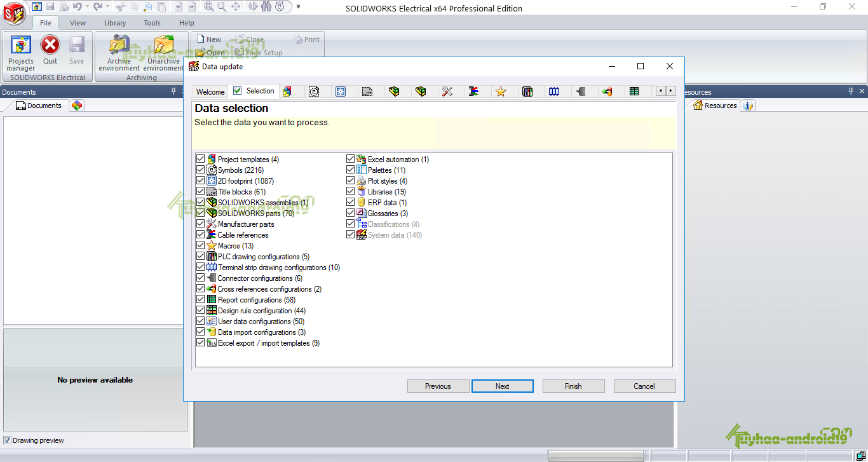Click the info tab icon in Resources panel

click(748, 105)
